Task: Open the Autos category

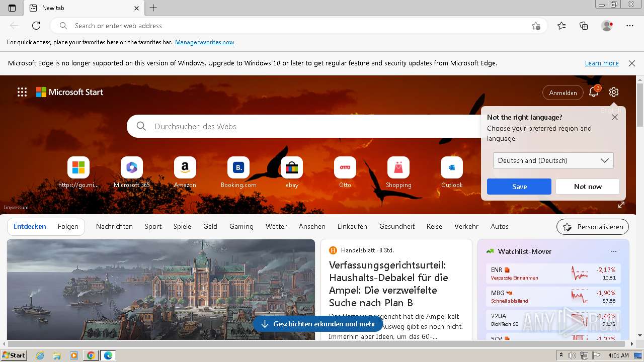Action: [500, 226]
